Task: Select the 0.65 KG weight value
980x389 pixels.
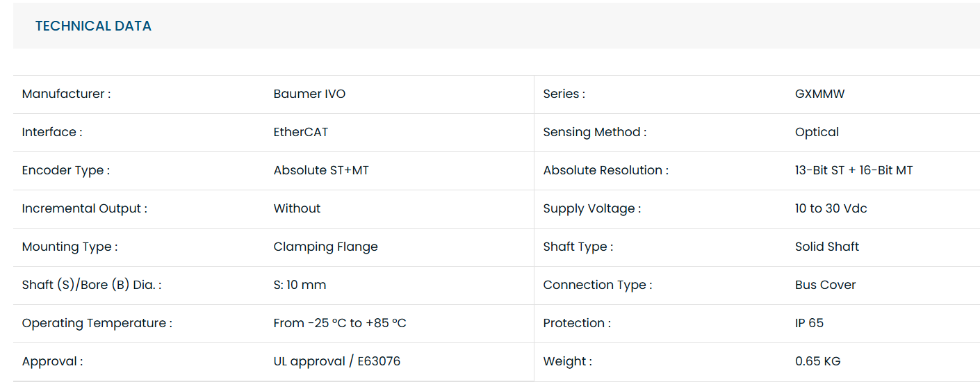Action: (817, 362)
